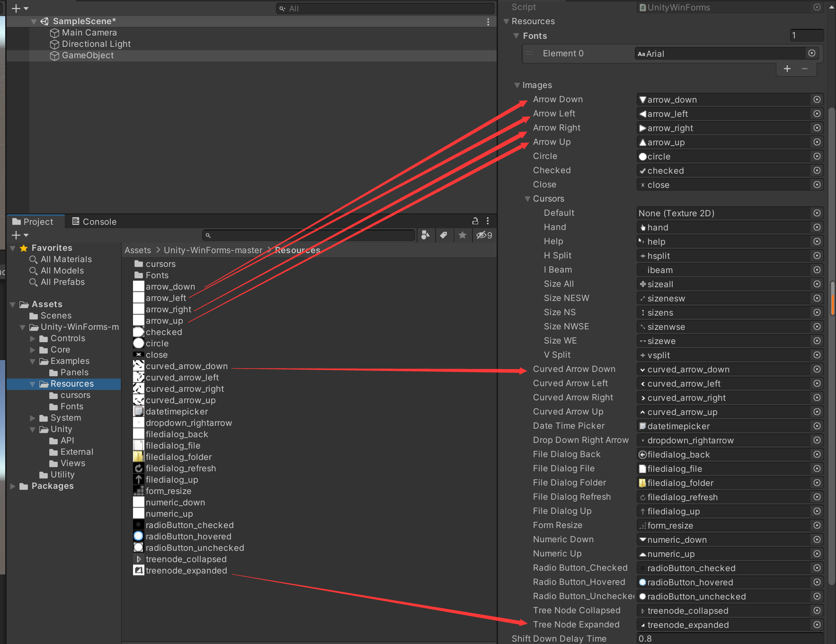Viewport: 836px width, 644px height.
Task: Click the cube icon beside Main Camera
Action: (x=54, y=33)
